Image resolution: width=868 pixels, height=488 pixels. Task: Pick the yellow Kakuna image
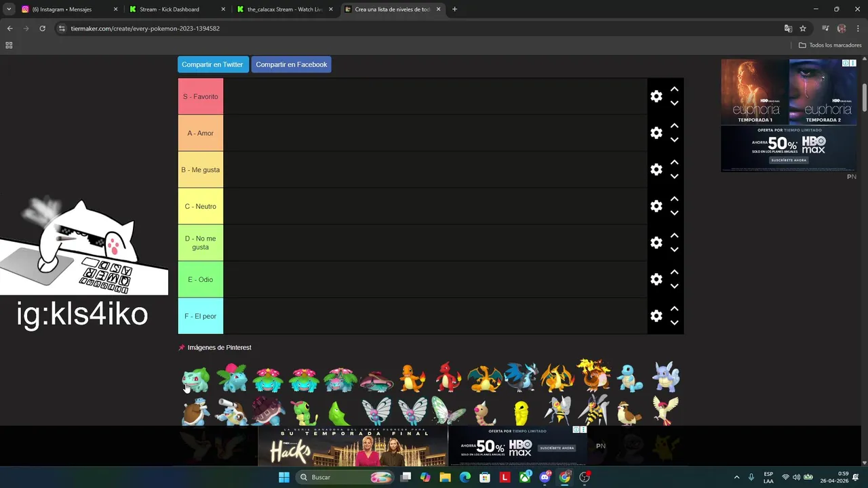point(521,412)
